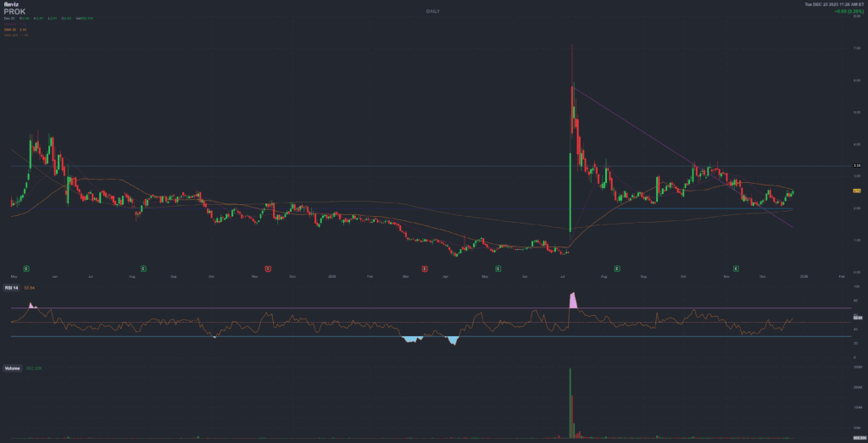The height and width of the screenshot is (443, 868).
Task: Click the pink RSI overbought spike in July
Action: coord(573,300)
